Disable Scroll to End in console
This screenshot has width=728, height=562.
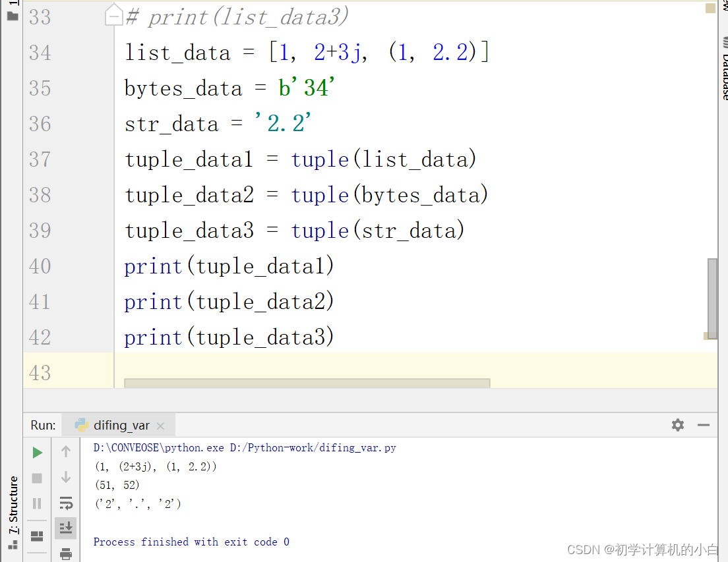pos(65,527)
